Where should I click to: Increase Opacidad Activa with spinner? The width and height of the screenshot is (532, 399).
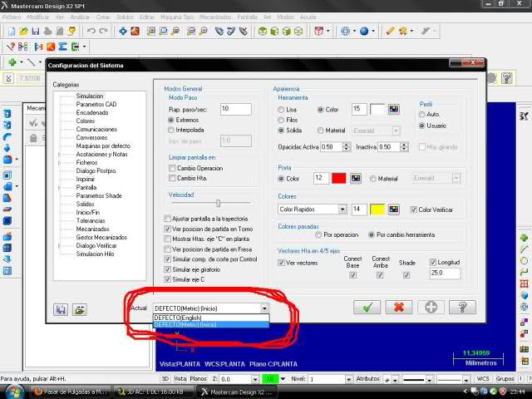[346, 145]
